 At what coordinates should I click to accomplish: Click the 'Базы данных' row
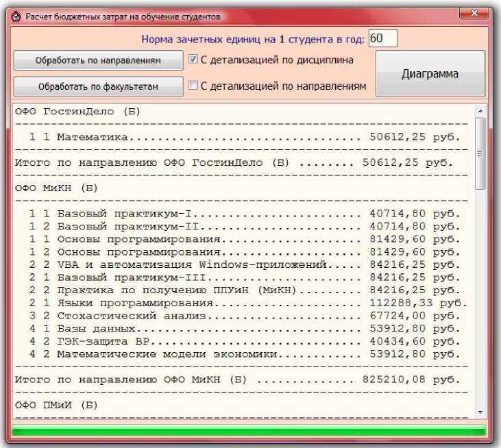click(x=245, y=329)
